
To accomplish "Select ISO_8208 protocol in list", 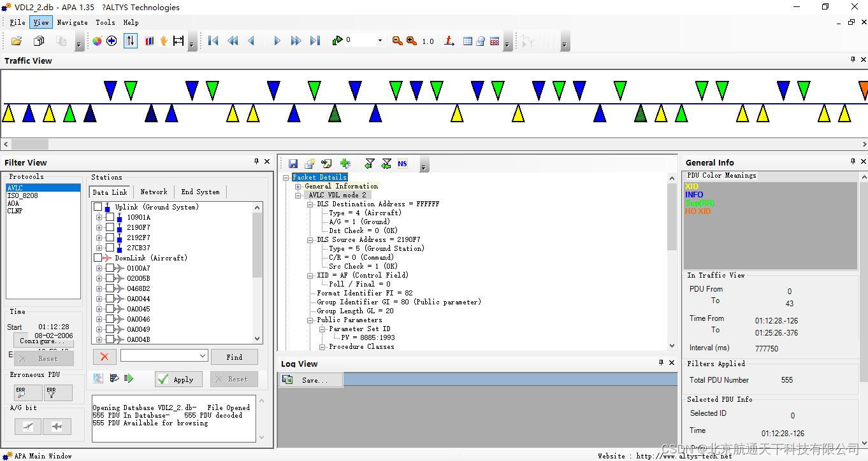I will 23,195.
